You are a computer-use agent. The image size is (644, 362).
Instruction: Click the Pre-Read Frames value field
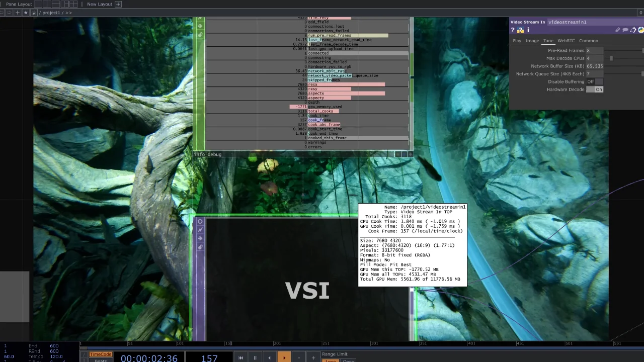595,50
